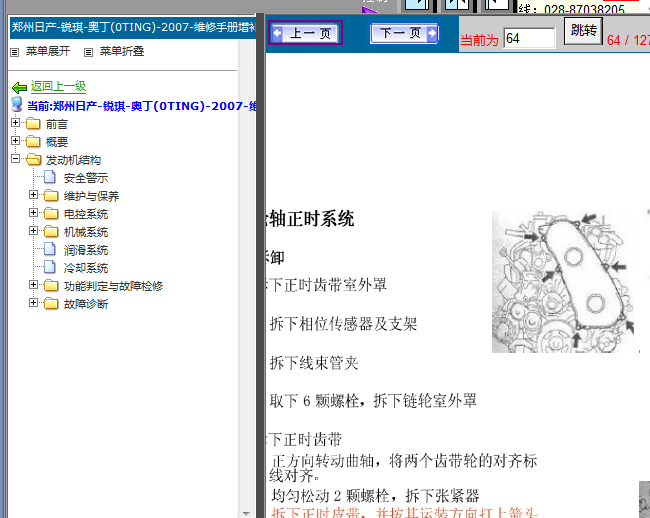Expand the 维护与保养 subfolder

[34, 194]
